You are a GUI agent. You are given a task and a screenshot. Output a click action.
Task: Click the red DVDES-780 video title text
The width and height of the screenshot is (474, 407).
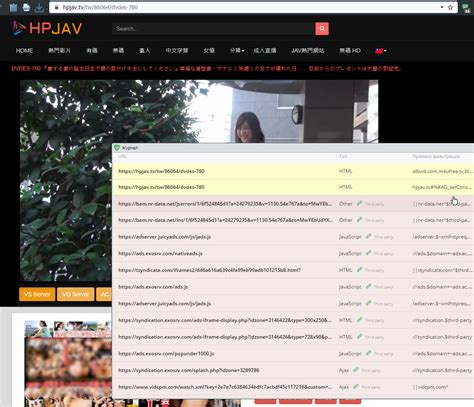pos(206,69)
